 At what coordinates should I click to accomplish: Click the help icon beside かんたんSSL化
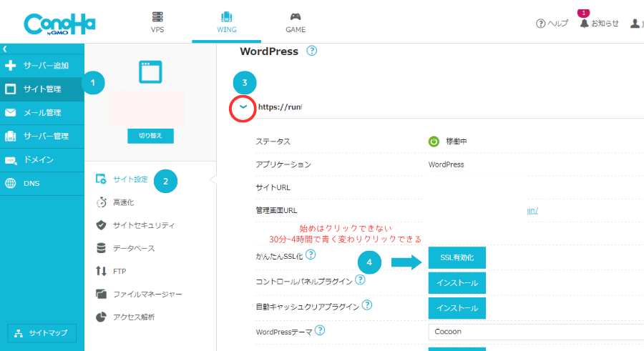[x=311, y=255]
